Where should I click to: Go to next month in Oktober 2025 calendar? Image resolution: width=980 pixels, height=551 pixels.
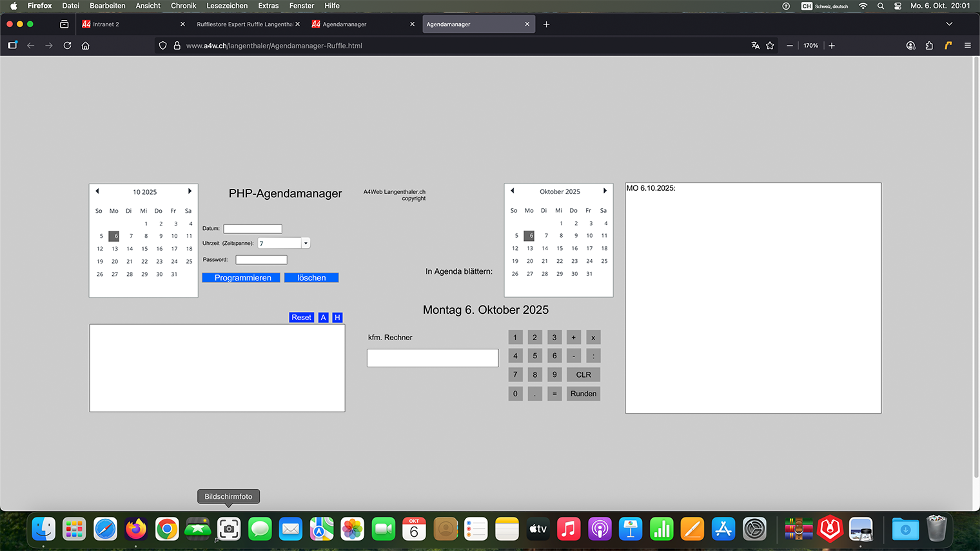(605, 191)
